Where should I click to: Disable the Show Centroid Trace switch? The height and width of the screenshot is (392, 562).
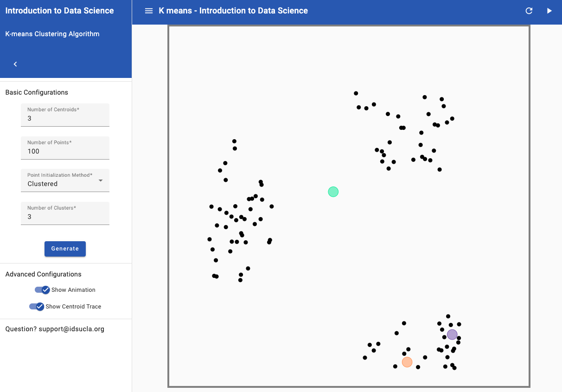coord(37,307)
